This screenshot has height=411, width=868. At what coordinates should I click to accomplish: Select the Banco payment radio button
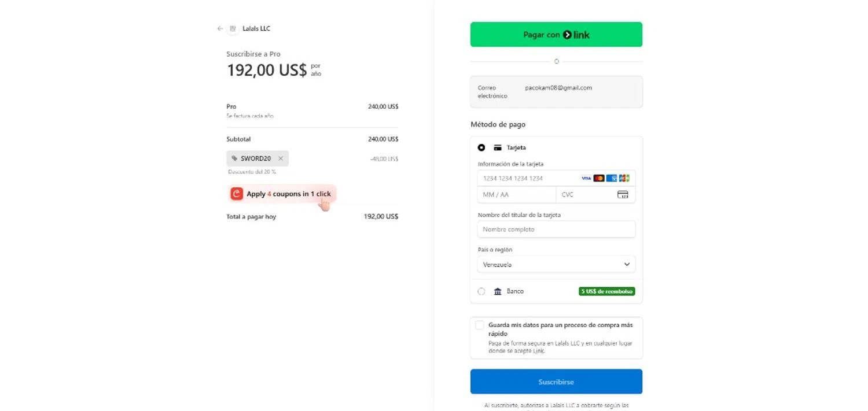click(x=481, y=291)
